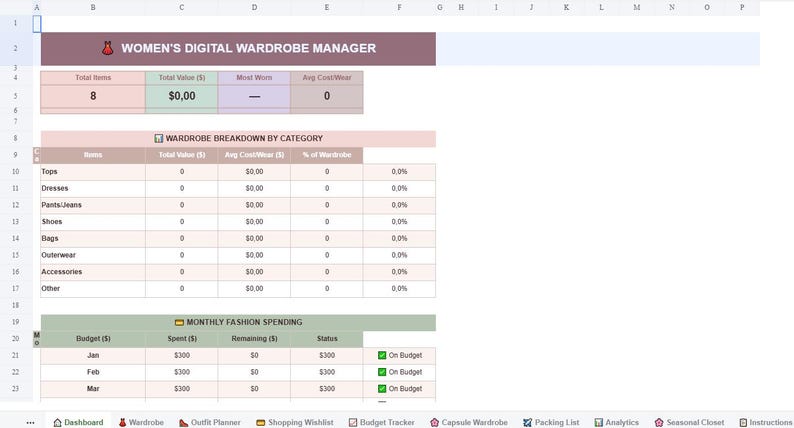The height and width of the screenshot is (428, 794).
Task: Click the green check icon in Jan row
Action: click(382, 355)
